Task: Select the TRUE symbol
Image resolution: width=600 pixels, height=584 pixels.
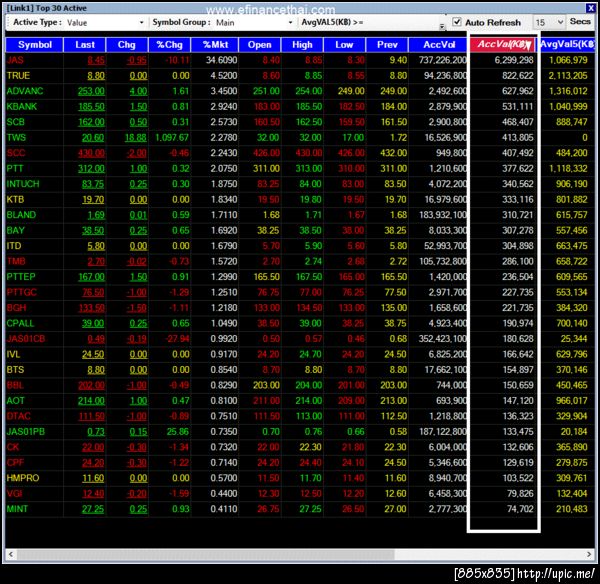Action: 18,75
